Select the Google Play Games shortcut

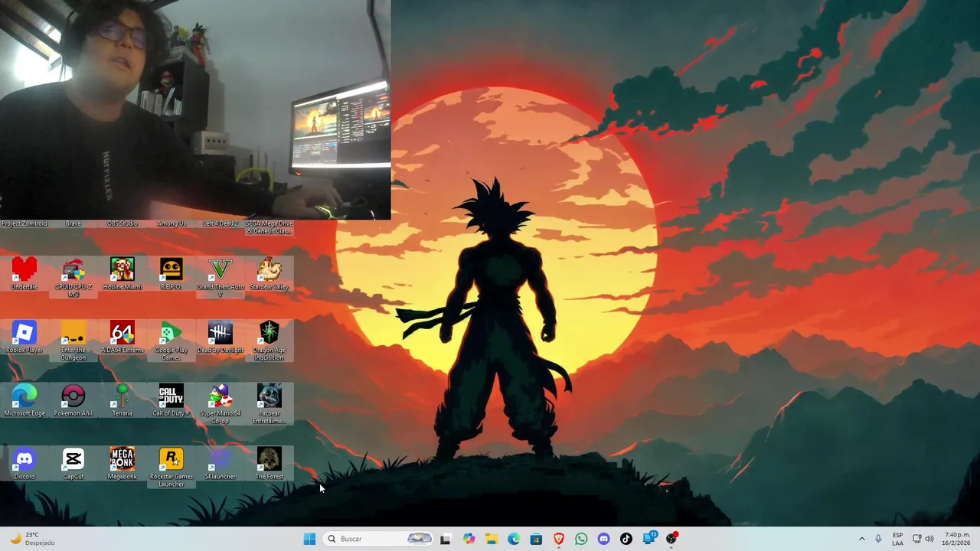point(171,341)
